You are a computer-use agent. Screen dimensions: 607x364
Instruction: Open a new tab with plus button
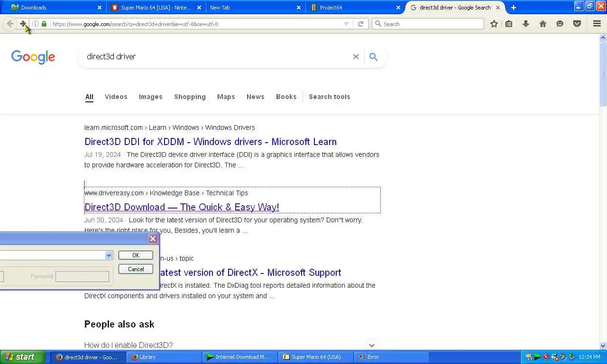click(x=513, y=8)
